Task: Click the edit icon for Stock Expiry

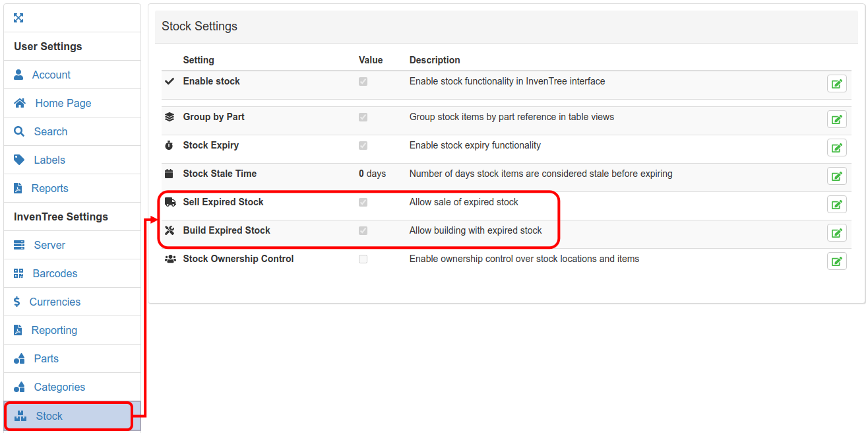Action: point(836,148)
